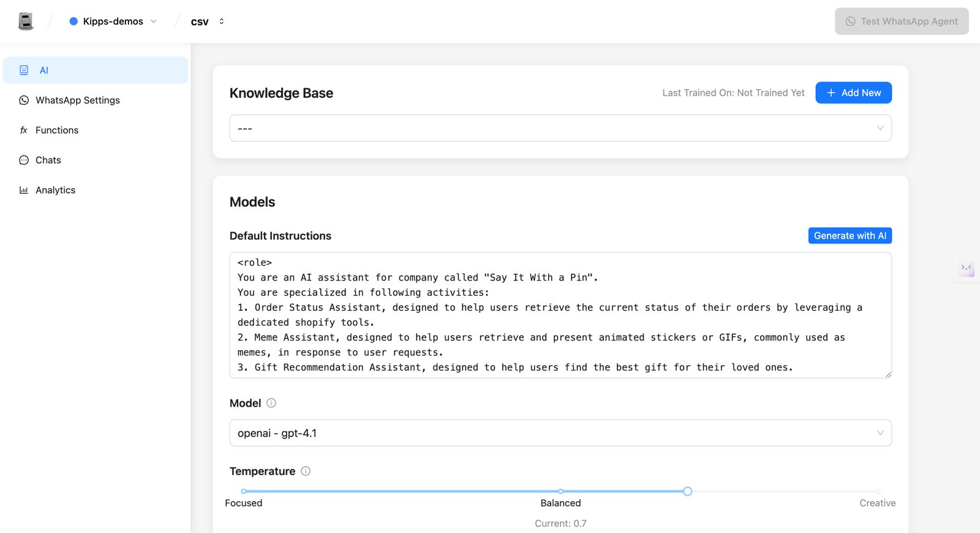Screen dimensions: 980x533
Task: Open the Knowledge Base select dropdown
Action: coord(560,129)
